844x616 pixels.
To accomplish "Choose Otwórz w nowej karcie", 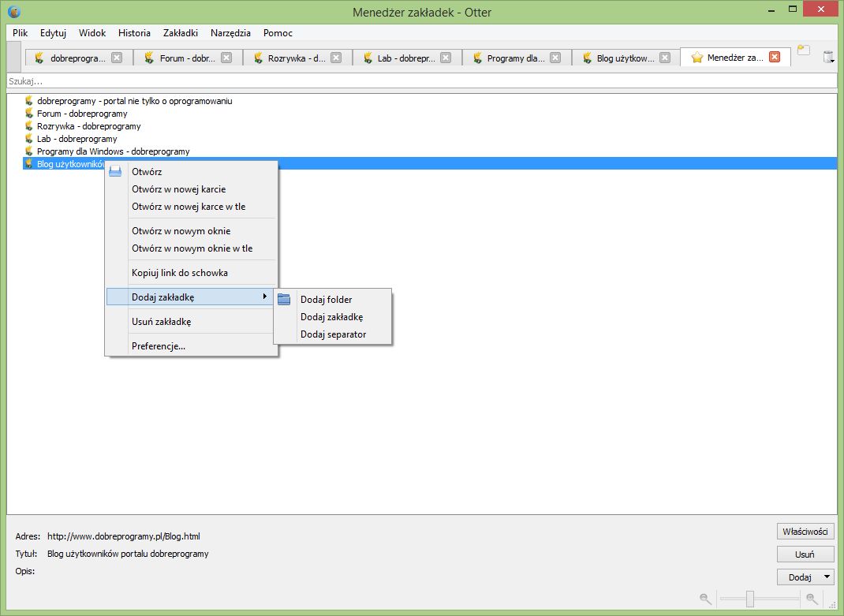I will pos(192,189).
